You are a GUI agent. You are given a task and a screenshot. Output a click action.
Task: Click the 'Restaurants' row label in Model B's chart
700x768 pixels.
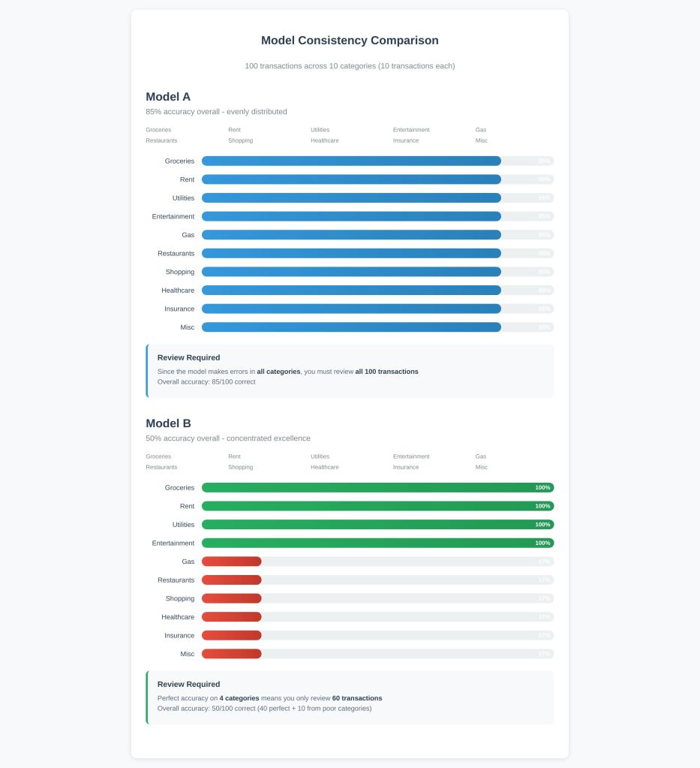[176, 580]
